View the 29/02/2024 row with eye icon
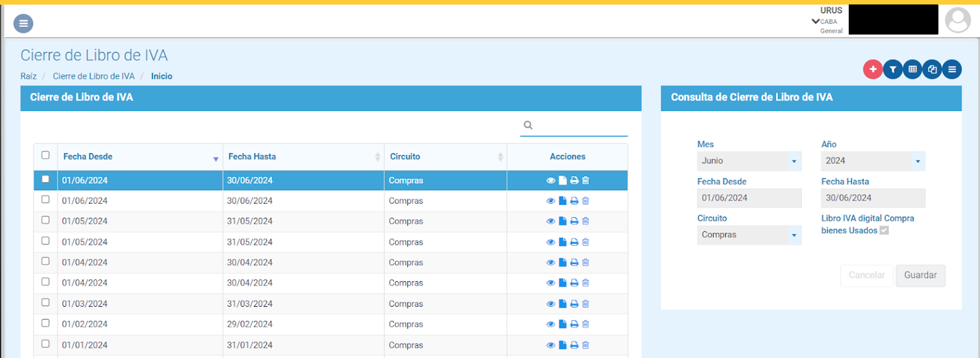The height and width of the screenshot is (358, 980). coord(550,324)
